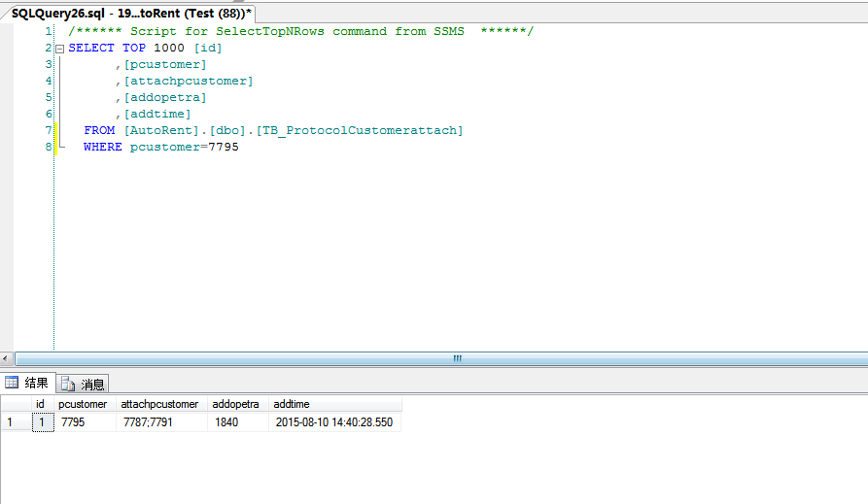The height and width of the screenshot is (504, 868).
Task: Click the number 1000 in the query
Action: (169, 49)
